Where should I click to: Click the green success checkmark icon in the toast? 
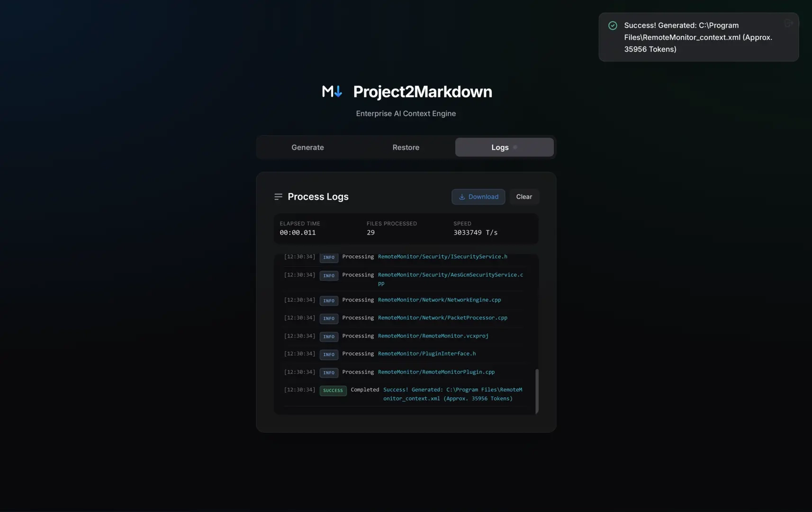pyautogui.click(x=613, y=26)
